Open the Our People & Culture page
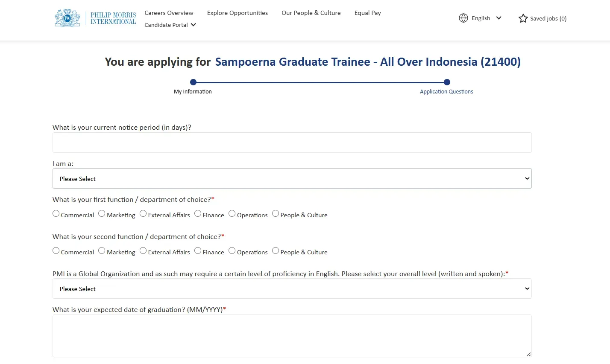Viewport: 610px width, 364px height. [x=311, y=13]
